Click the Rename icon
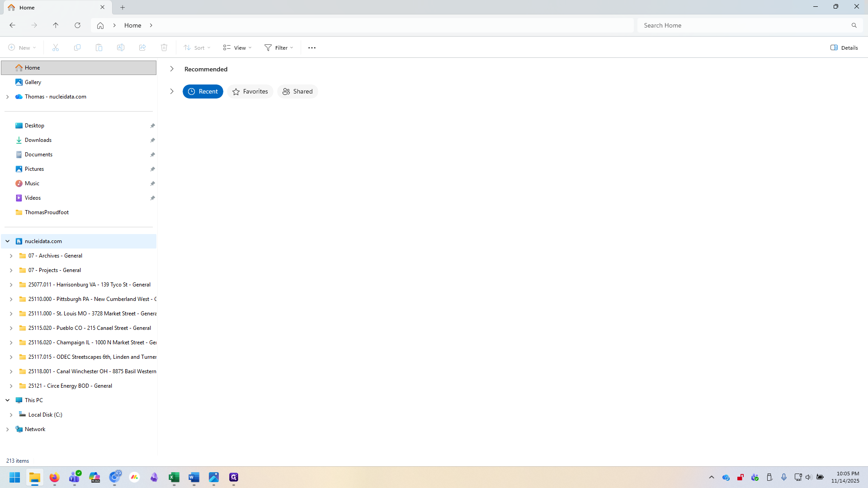 [x=121, y=47]
